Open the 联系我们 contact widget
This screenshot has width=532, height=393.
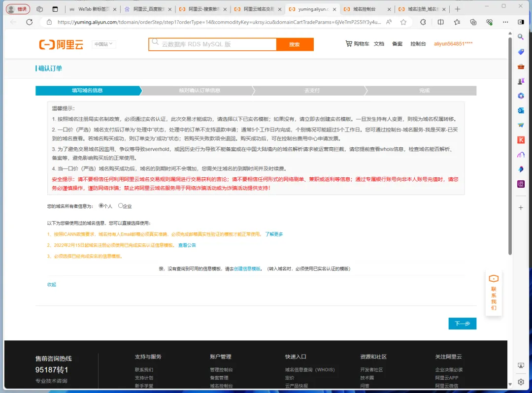click(x=494, y=294)
